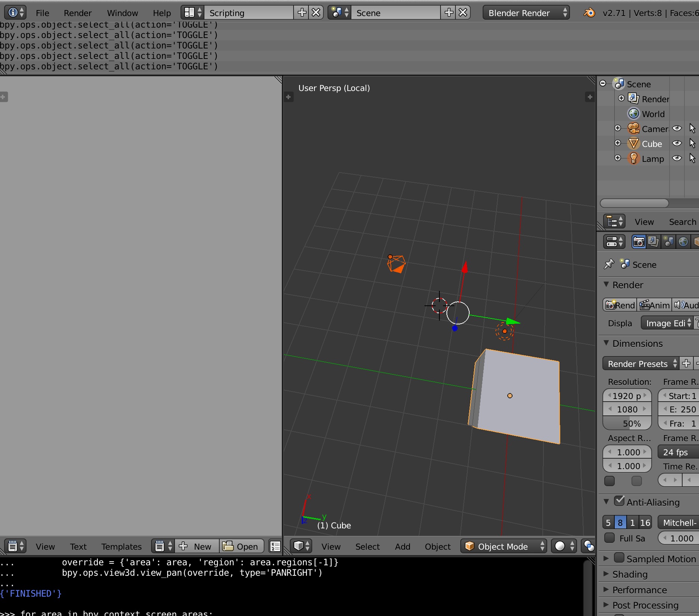This screenshot has height=616, width=699.
Task: Click Open to load a text file
Action: tap(241, 546)
